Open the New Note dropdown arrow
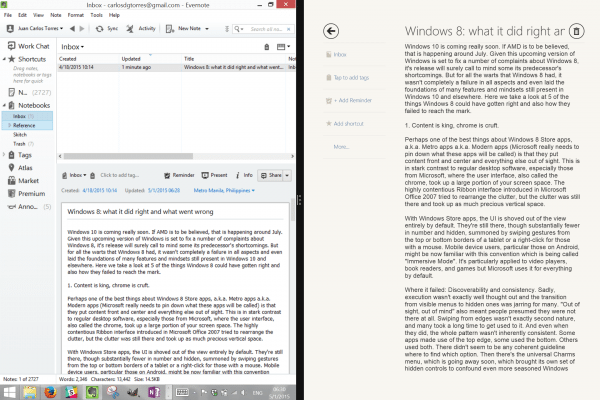This screenshot has height=400, width=600. tap(207, 29)
